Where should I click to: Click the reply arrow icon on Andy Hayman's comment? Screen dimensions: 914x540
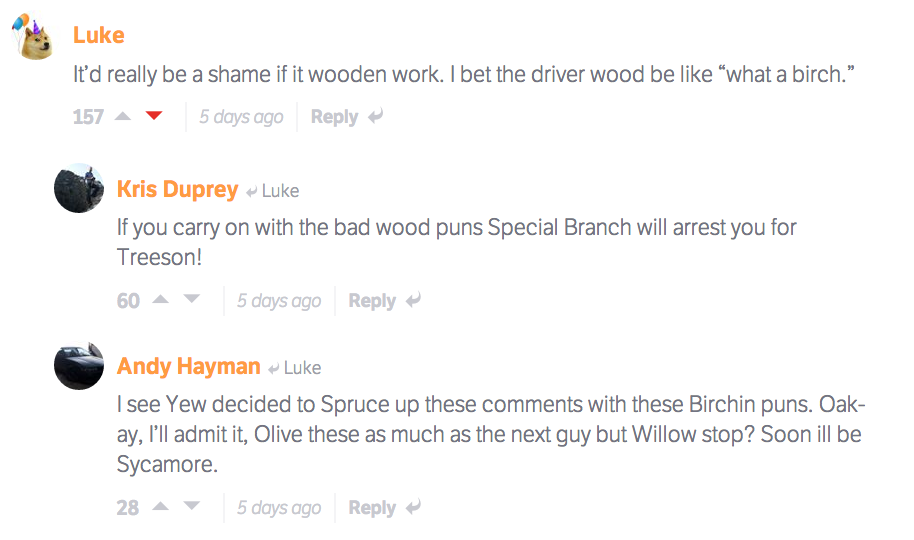pos(413,508)
